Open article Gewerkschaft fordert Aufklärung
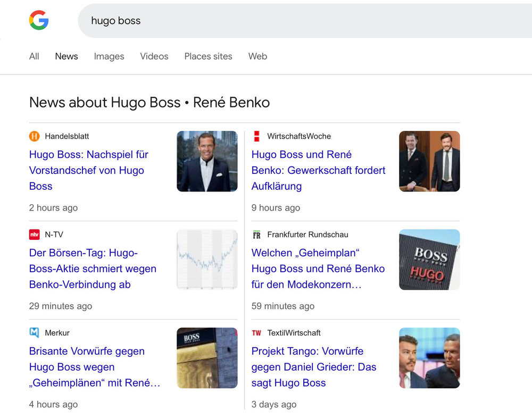532x419 pixels. click(318, 170)
